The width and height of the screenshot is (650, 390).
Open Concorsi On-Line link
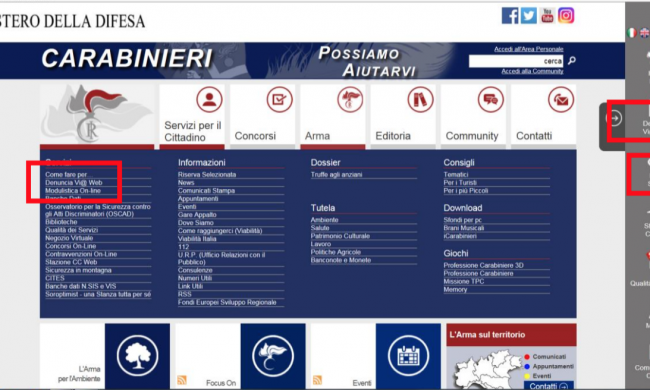click(70, 246)
